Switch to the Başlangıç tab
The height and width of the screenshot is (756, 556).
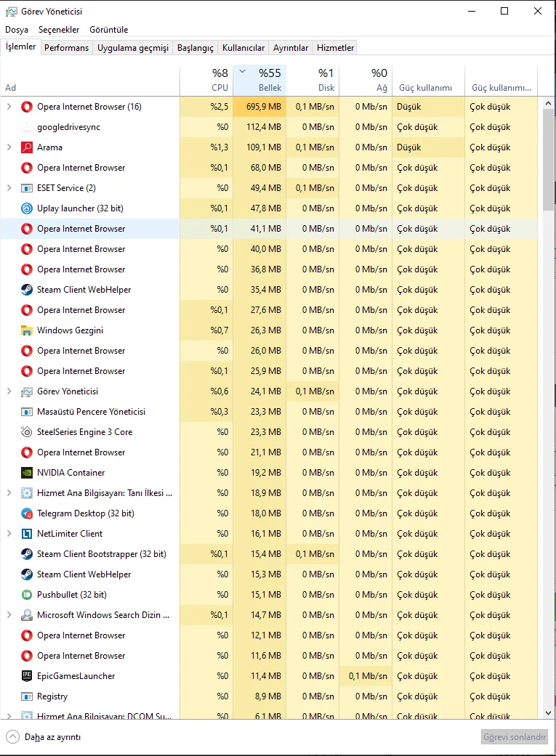pyautogui.click(x=195, y=48)
